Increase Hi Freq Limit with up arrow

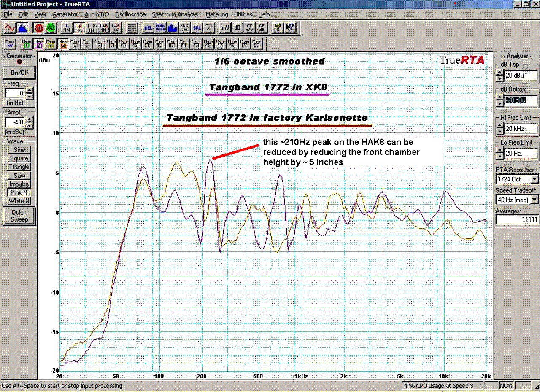500,126
